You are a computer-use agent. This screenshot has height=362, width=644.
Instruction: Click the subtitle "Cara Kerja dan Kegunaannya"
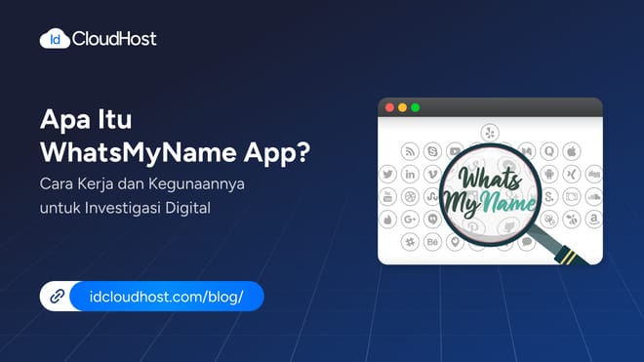point(142,184)
